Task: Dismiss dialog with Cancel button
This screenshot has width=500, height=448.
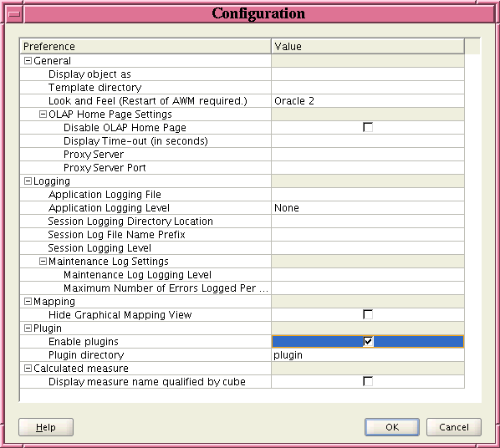Action: coord(454,427)
